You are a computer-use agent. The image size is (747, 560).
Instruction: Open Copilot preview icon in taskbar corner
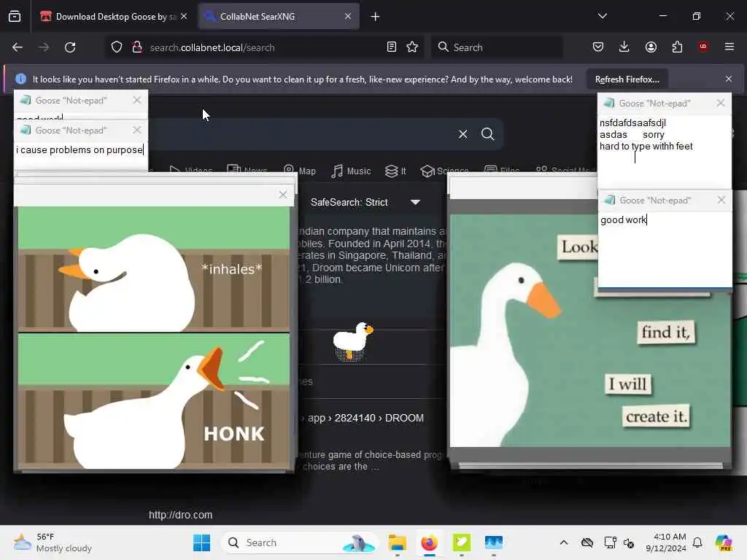pyautogui.click(x=723, y=542)
